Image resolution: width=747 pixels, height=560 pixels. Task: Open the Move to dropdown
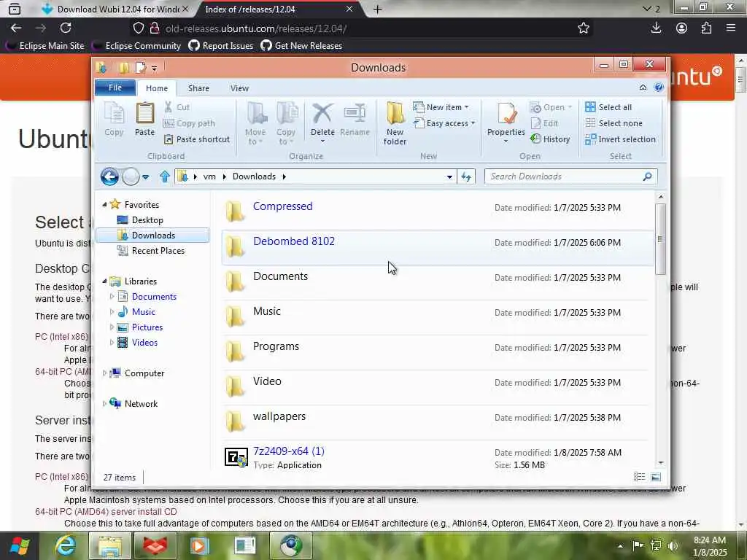tap(256, 122)
